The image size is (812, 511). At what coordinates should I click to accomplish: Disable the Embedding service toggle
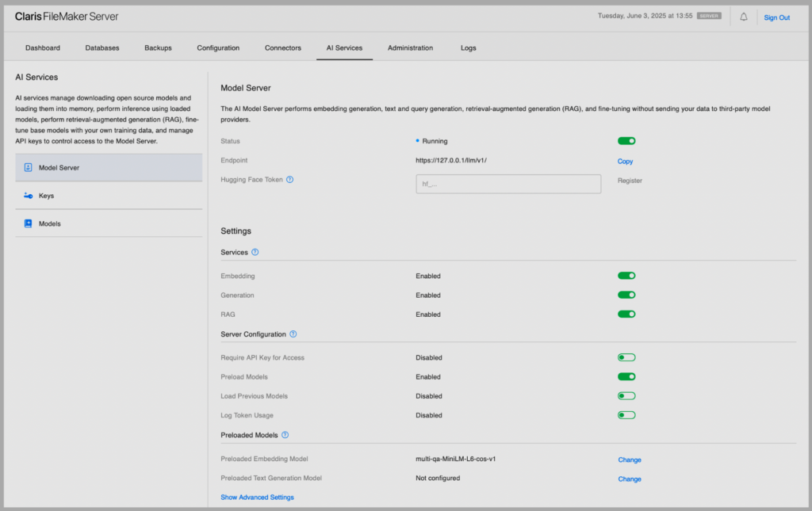point(626,276)
